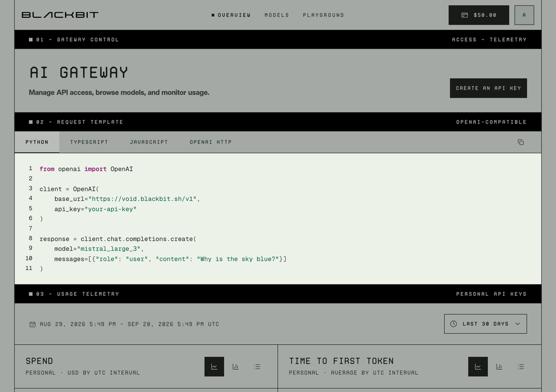
Task: Click the "Why is the sky blue?" text
Action: (x=238, y=259)
